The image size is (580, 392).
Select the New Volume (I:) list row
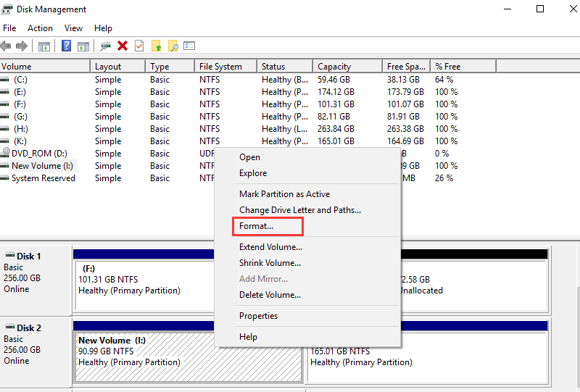(x=107, y=166)
